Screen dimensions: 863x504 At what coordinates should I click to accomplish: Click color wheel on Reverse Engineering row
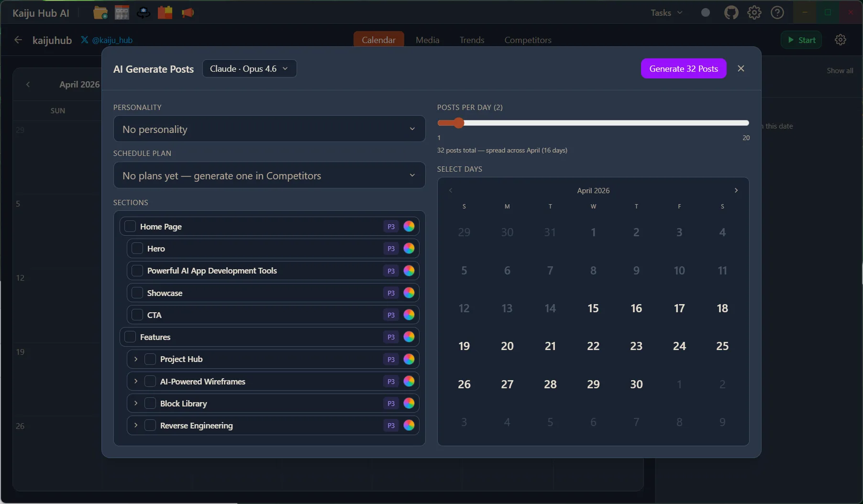coord(409,425)
